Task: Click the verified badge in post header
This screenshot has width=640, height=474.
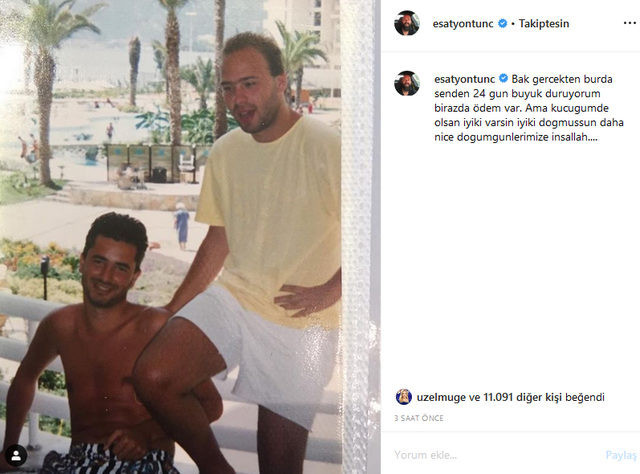Action: 503,23
